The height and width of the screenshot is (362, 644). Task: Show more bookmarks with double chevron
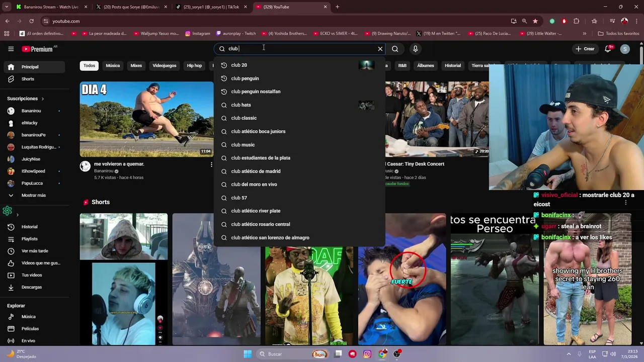584,34
